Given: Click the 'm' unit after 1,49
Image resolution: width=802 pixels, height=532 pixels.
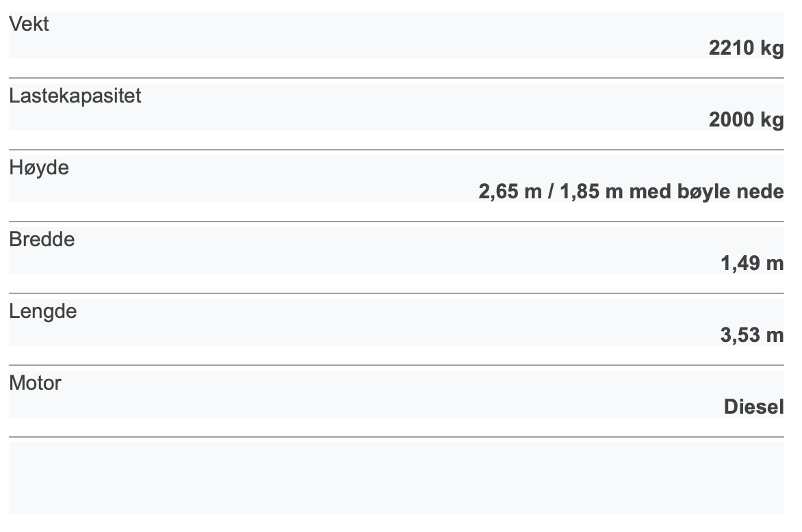Looking at the screenshot, I should (775, 263).
